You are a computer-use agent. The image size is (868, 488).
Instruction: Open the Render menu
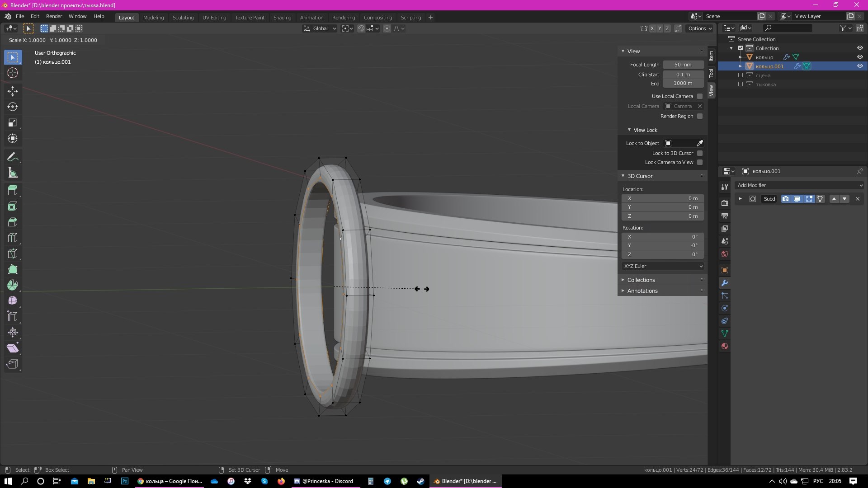click(x=54, y=16)
